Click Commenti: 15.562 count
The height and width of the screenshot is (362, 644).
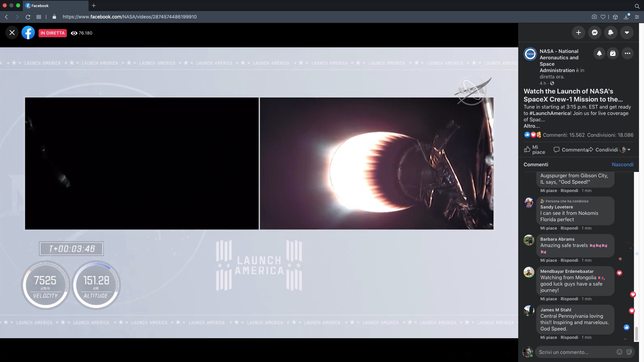(563, 135)
